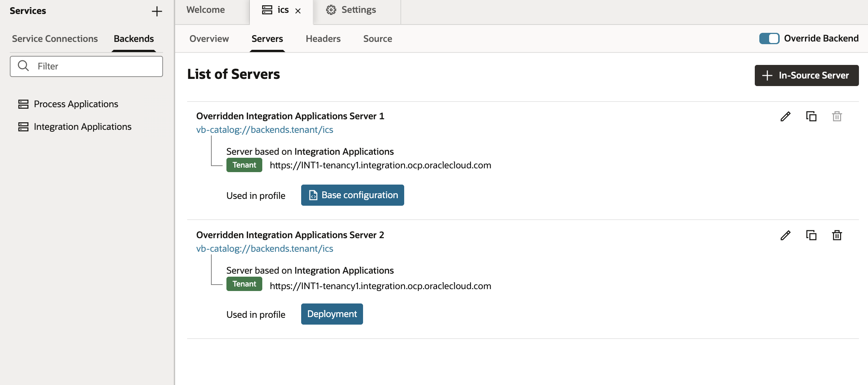Image resolution: width=868 pixels, height=385 pixels.
Task: Open the Deployment profile
Action: [x=332, y=314]
